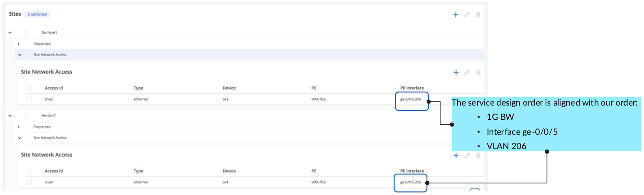Collapse the Durham1 site row
Image resolution: width=644 pixels, height=195 pixels.
10,33
